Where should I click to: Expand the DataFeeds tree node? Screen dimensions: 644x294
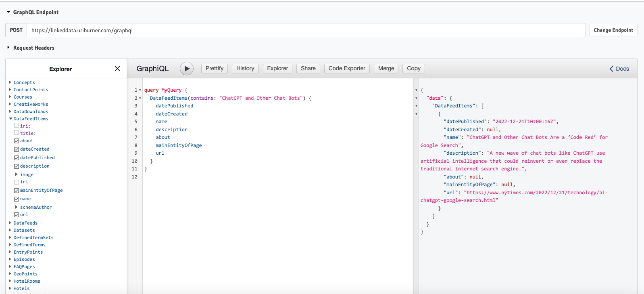pyautogui.click(x=10, y=223)
